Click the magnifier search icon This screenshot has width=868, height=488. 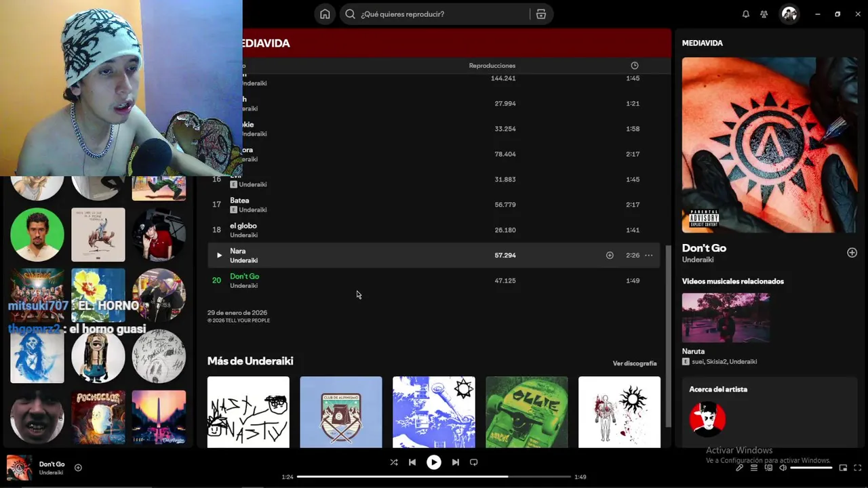[x=351, y=14]
